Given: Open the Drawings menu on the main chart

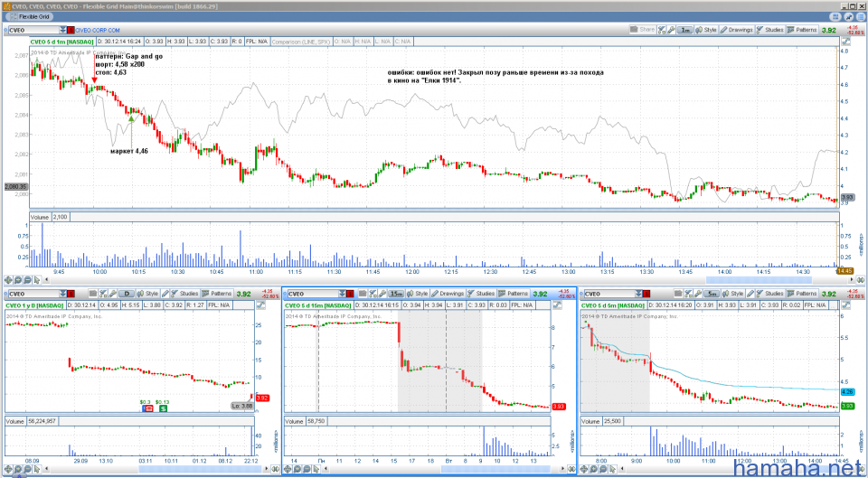Looking at the screenshot, I should [736, 30].
